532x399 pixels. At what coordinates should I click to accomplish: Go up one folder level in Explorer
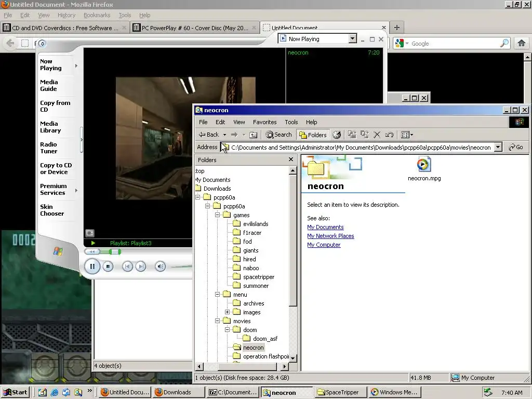pyautogui.click(x=254, y=135)
